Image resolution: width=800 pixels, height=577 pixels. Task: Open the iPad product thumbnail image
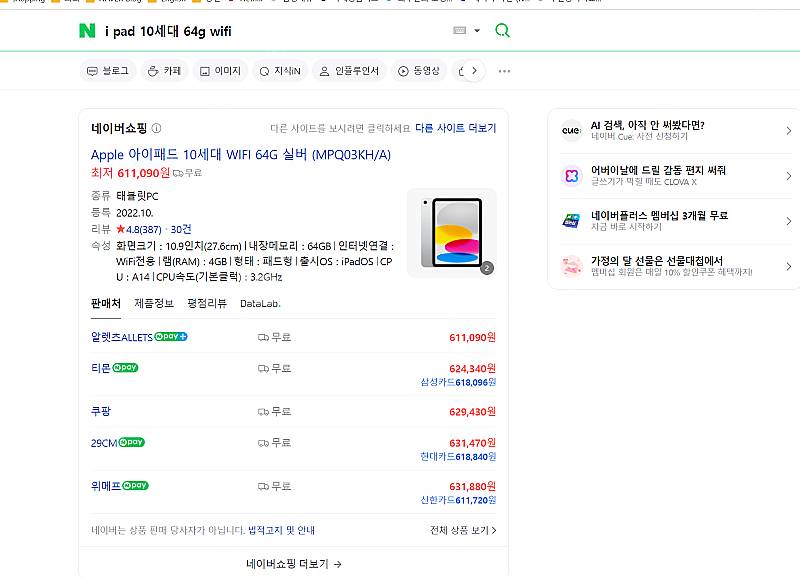[x=452, y=233]
